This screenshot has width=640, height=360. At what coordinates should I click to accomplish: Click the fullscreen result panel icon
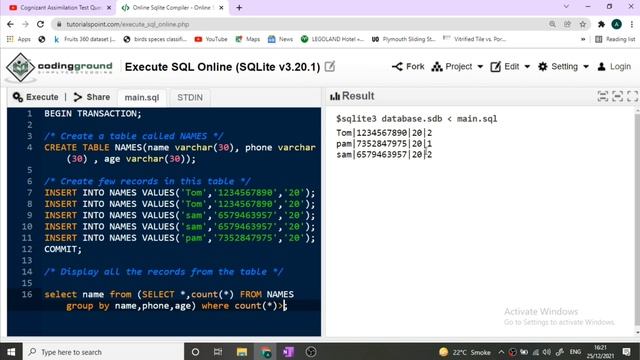tap(632, 96)
